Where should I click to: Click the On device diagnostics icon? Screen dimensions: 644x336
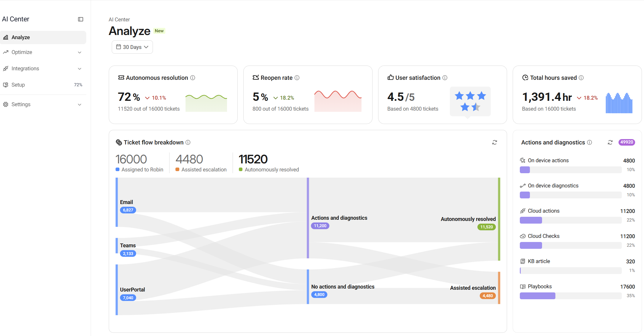point(523,186)
